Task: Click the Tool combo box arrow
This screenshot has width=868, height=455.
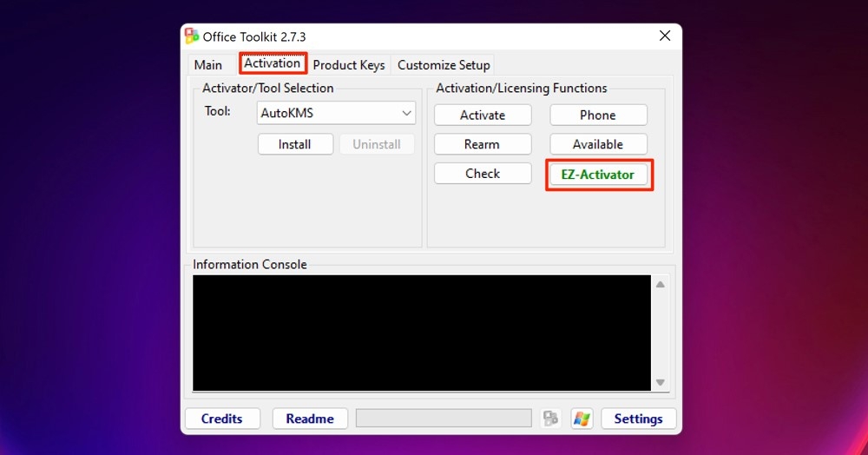Action: coord(406,113)
